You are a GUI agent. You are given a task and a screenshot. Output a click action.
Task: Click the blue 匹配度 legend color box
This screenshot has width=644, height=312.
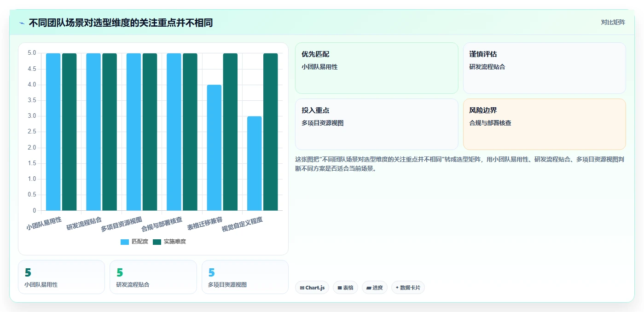(x=125, y=242)
